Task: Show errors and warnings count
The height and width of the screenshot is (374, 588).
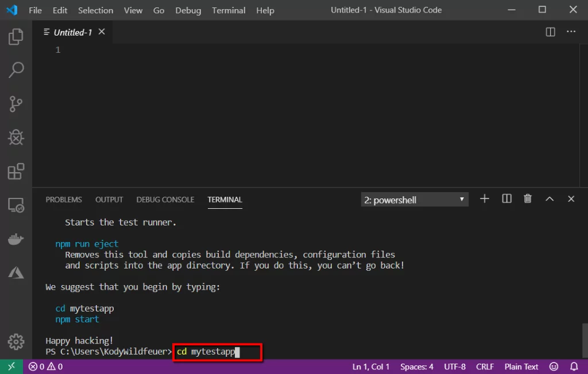Action: pyautogui.click(x=46, y=367)
